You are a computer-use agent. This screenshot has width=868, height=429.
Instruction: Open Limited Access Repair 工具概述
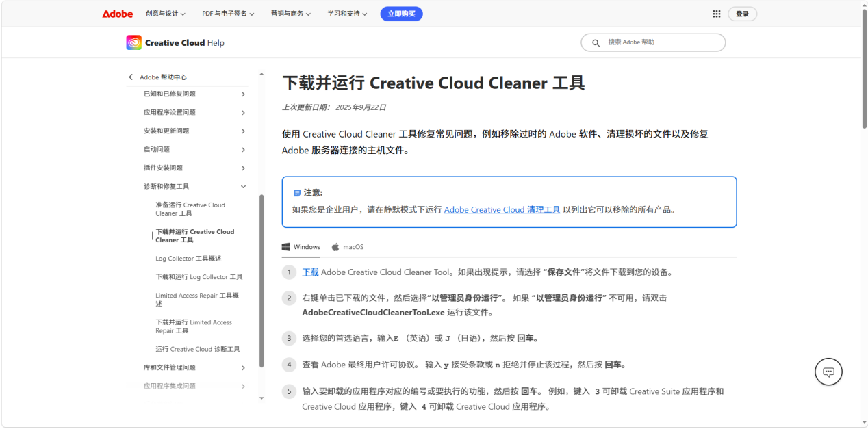tap(197, 300)
